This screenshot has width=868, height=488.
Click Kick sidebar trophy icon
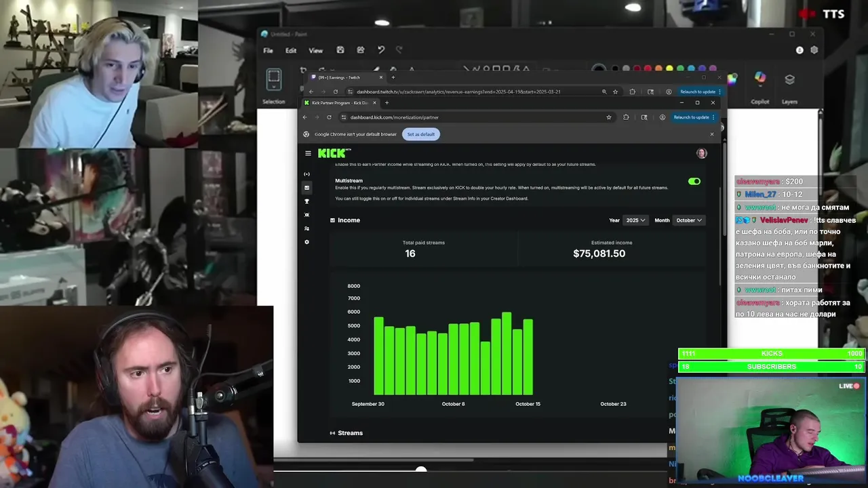coord(307,201)
